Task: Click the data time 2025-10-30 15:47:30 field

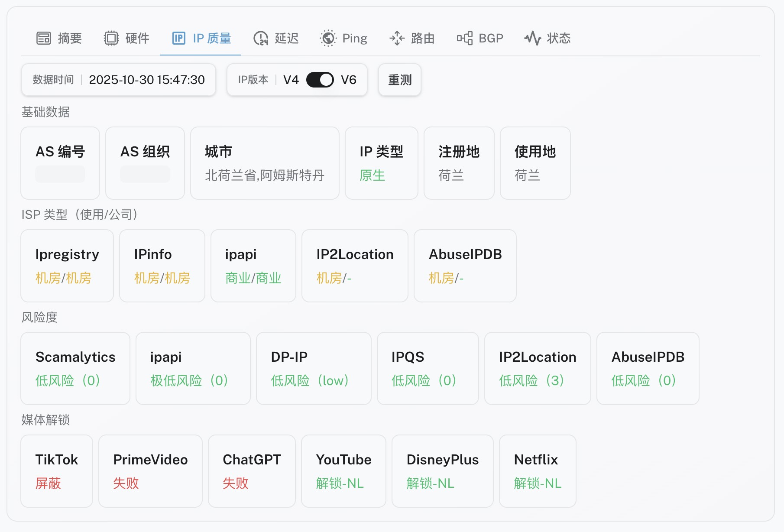Action: click(146, 80)
